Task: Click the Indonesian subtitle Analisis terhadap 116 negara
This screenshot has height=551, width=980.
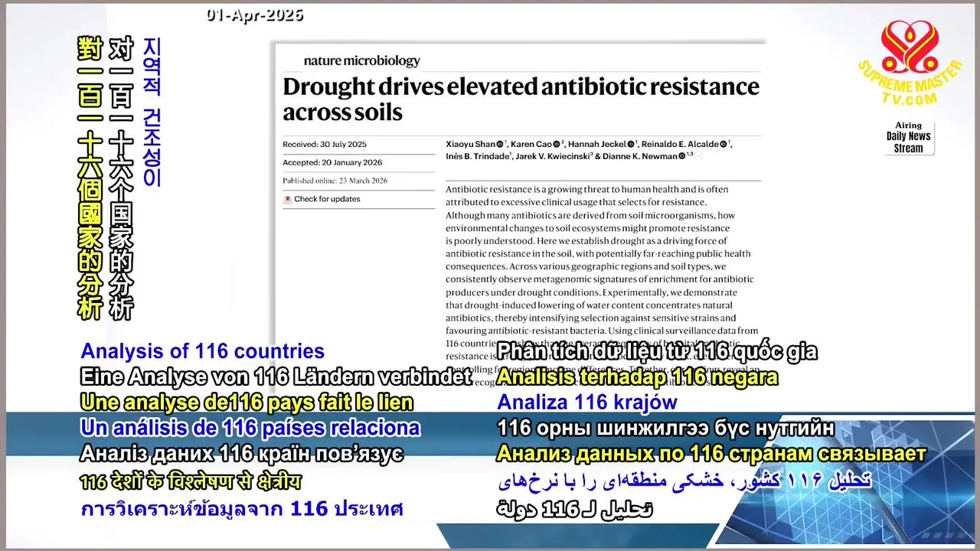Action: click(638, 377)
